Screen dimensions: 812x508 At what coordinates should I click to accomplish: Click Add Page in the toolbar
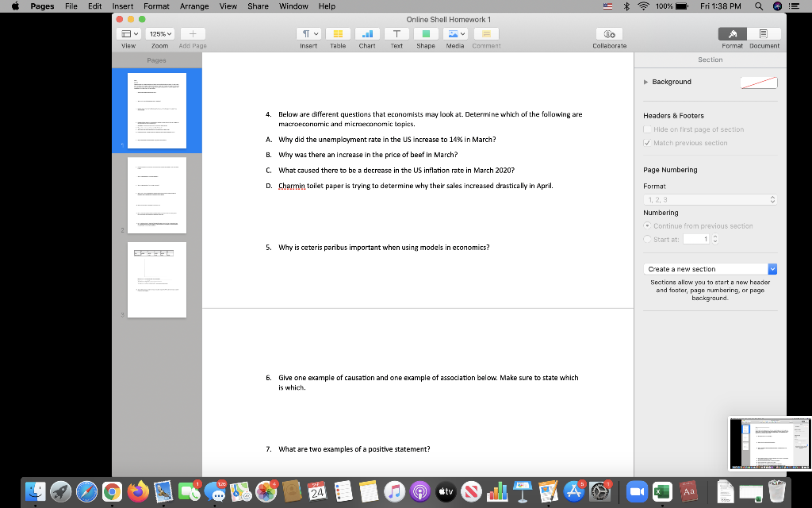coord(192,33)
